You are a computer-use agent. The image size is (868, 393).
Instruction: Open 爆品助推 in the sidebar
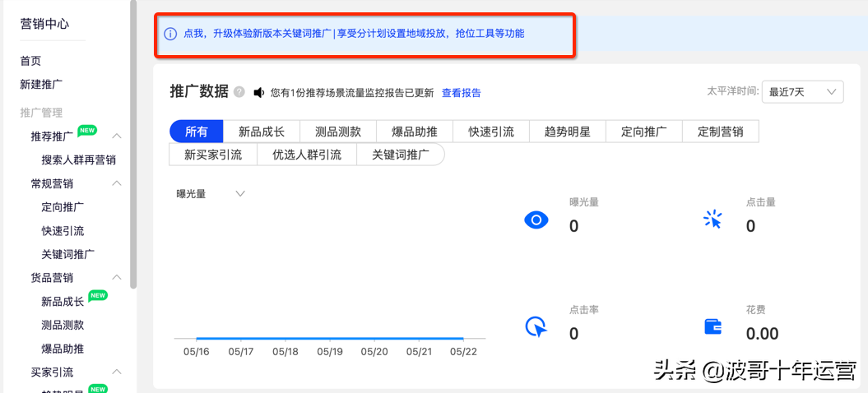coord(63,349)
